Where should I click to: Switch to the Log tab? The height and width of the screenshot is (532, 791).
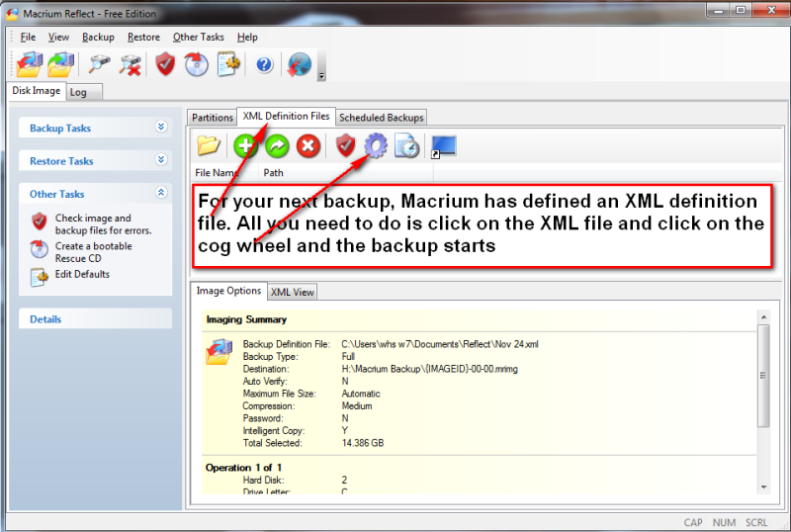point(84,92)
